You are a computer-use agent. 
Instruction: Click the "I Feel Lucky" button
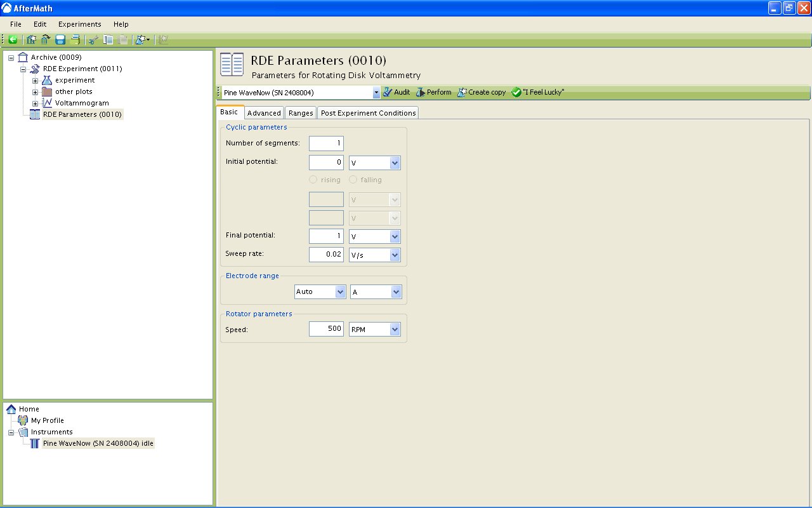538,92
